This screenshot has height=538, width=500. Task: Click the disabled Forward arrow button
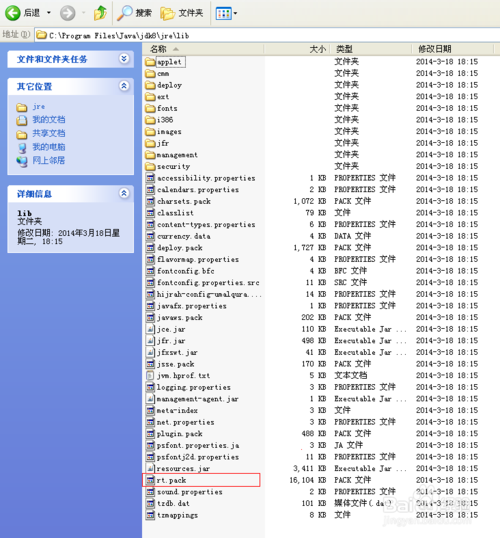pos(68,13)
